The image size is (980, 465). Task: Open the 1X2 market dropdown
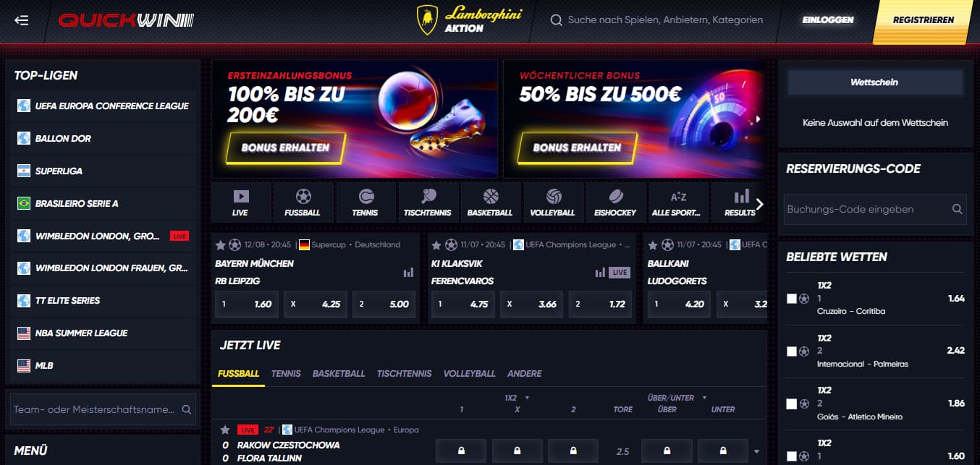pos(517,398)
